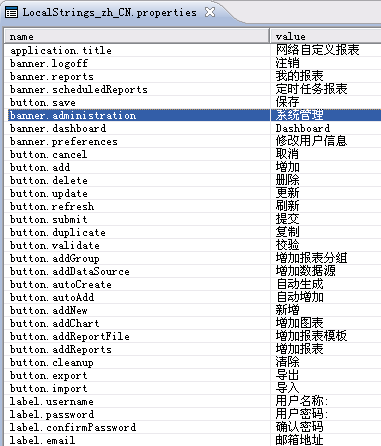Viewport: 381px width, 446px height.
Task: Select the button.autoAdd key
Action: 52,297
